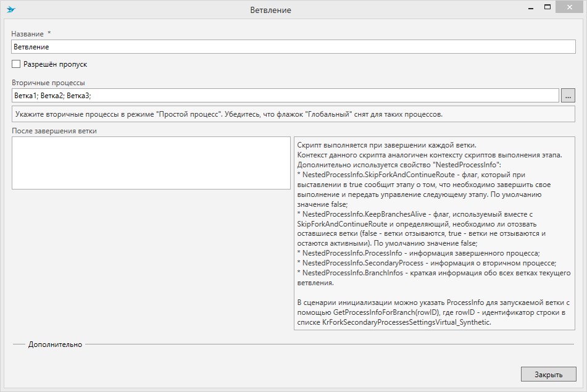
Task: Focus the Название text field
Action: click(293, 47)
